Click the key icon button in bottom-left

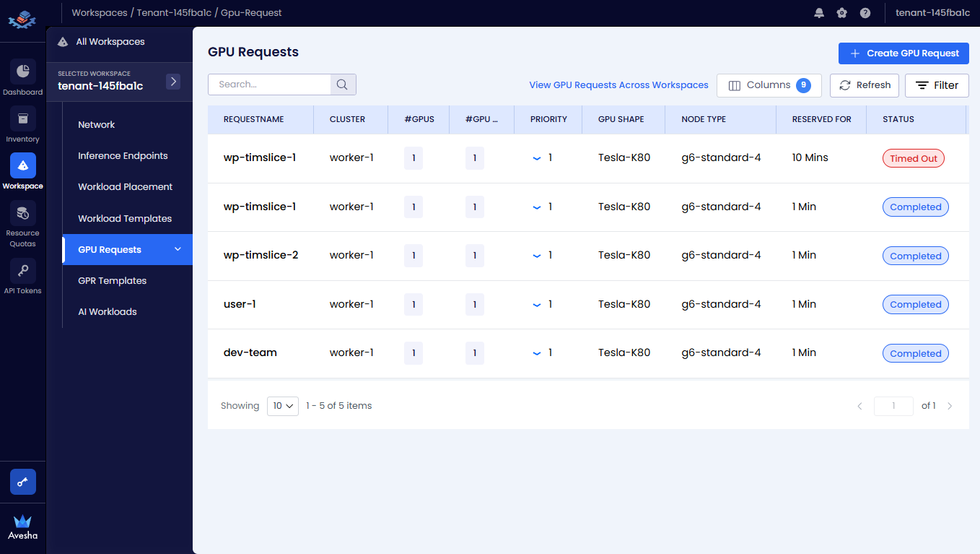coord(22,482)
